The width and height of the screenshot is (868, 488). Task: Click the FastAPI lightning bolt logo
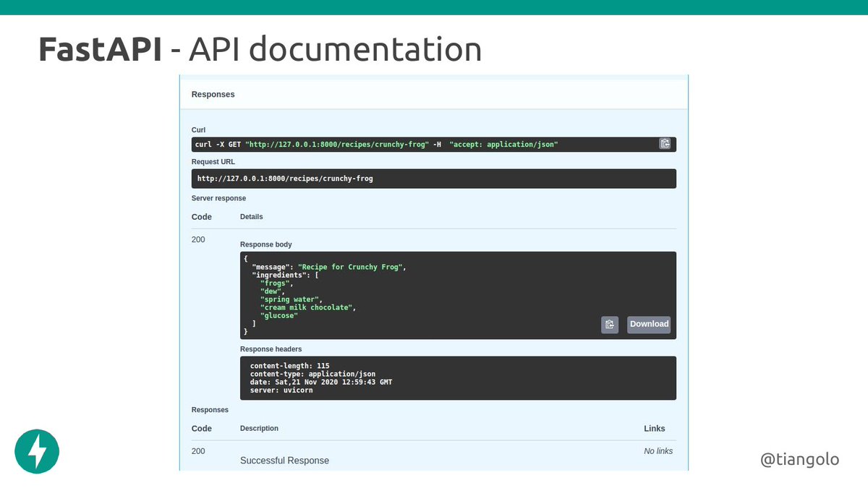click(37, 452)
